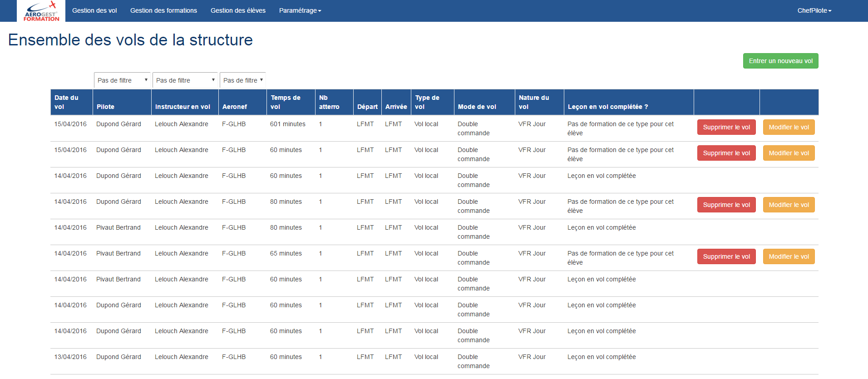Open the ChefPilote user dropdown
The image size is (868, 379).
coord(814,10)
